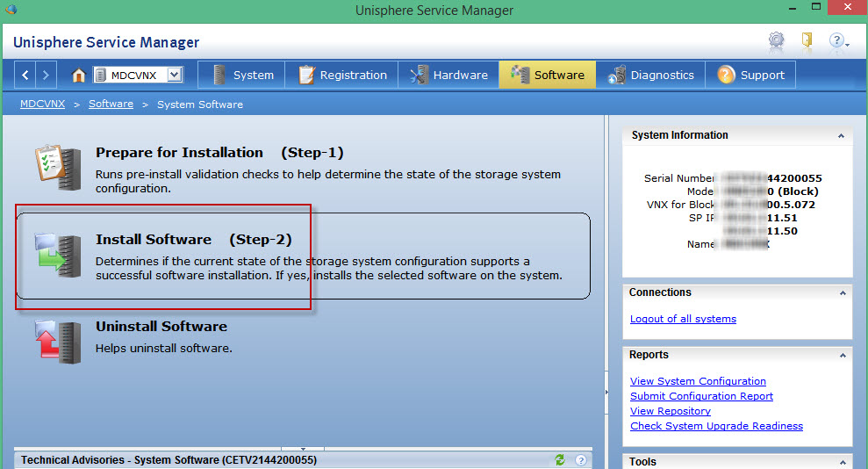Click the Software tab icon
Viewport: 868px width, 469px height.
[520, 74]
